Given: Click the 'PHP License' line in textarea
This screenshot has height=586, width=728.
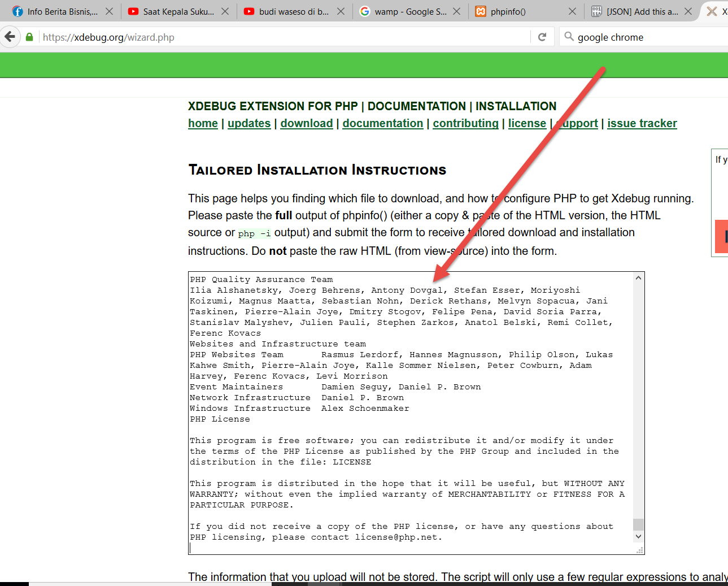Looking at the screenshot, I should pyautogui.click(x=220, y=419).
